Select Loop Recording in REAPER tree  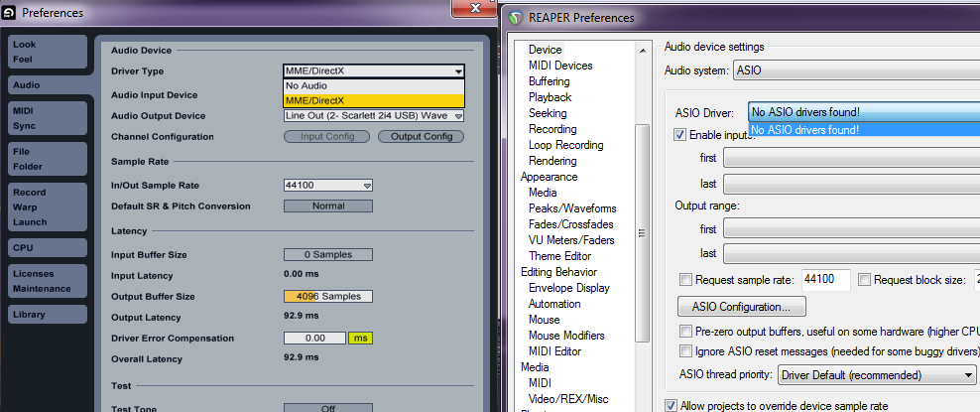coord(565,145)
